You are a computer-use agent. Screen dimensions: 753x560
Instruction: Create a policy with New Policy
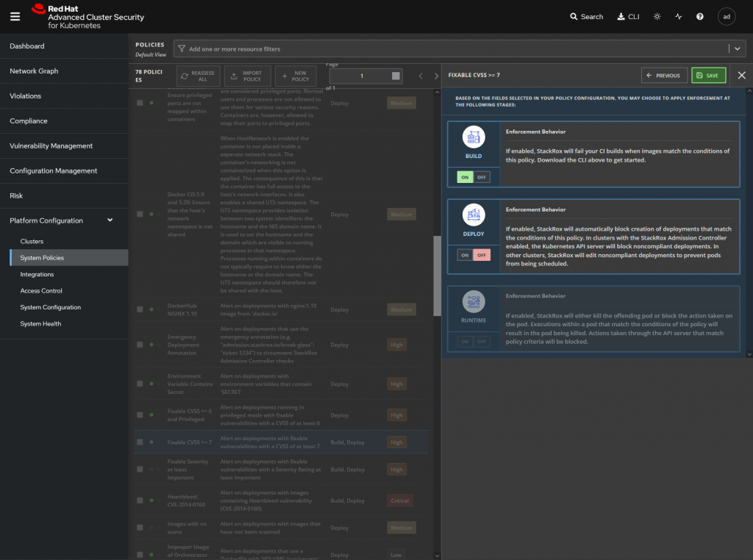pyautogui.click(x=296, y=76)
